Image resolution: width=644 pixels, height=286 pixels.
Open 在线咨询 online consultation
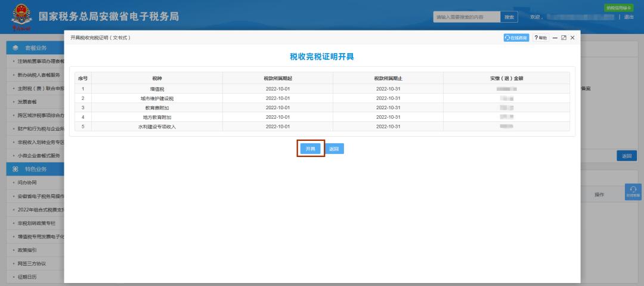point(516,38)
